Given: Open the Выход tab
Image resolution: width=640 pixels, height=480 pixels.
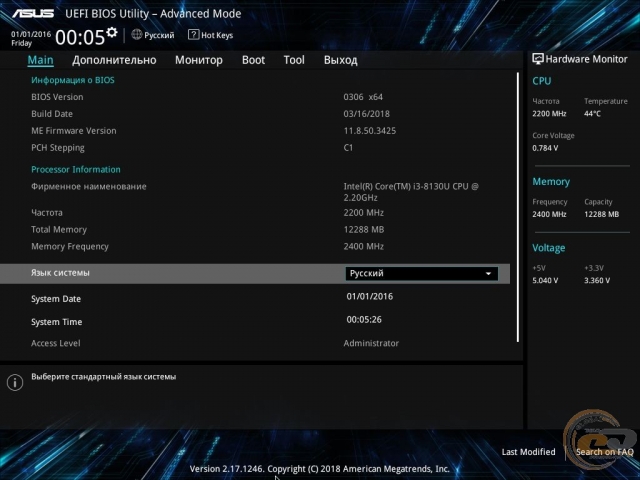Looking at the screenshot, I should coord(340,60).
